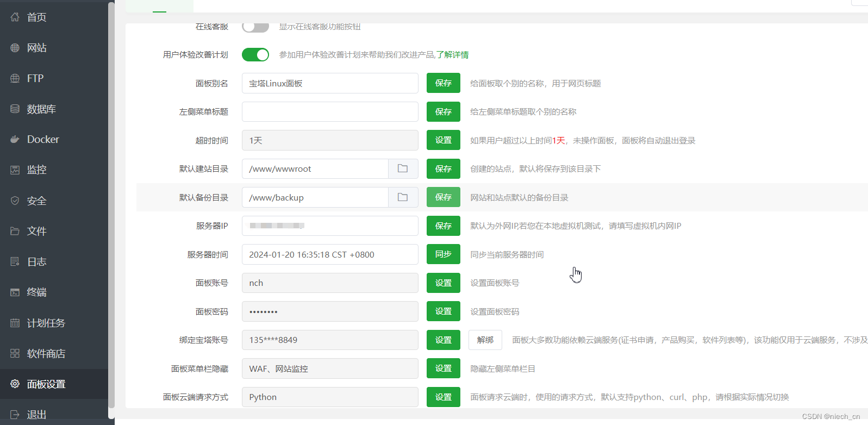Image resolution: width=868 pixels, height=425 pixels.
Task: Click the terminal icon beside 终端
Action: coord(15,292)
